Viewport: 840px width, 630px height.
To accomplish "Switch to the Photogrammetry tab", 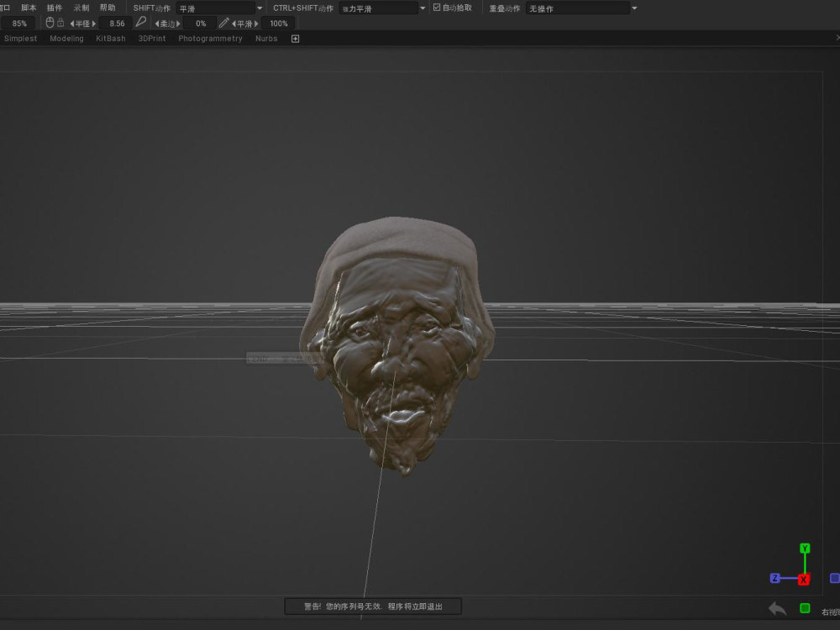I will click(x=210, y=39).
